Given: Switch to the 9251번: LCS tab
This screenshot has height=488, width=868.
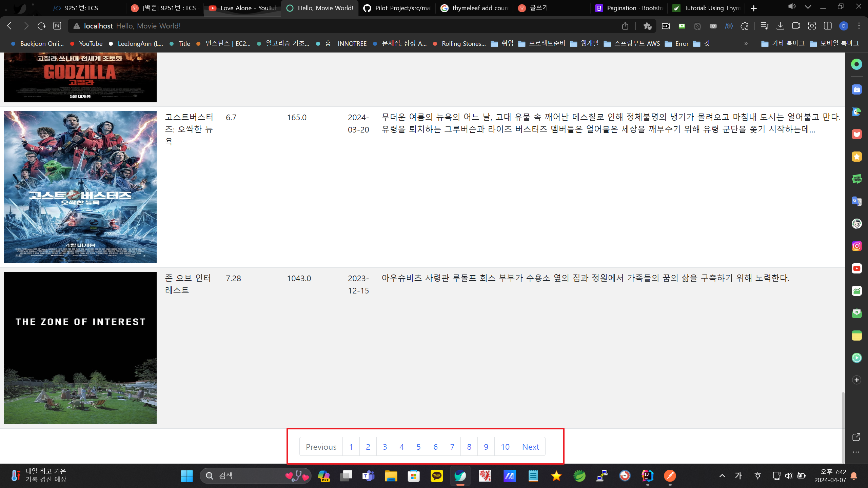Looking at the screenshot, I should [87, 8].
